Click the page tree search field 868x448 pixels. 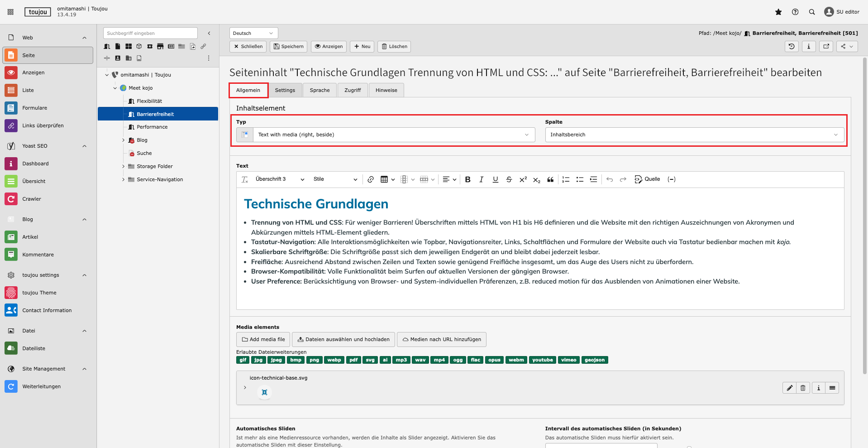tap(150, 33)
